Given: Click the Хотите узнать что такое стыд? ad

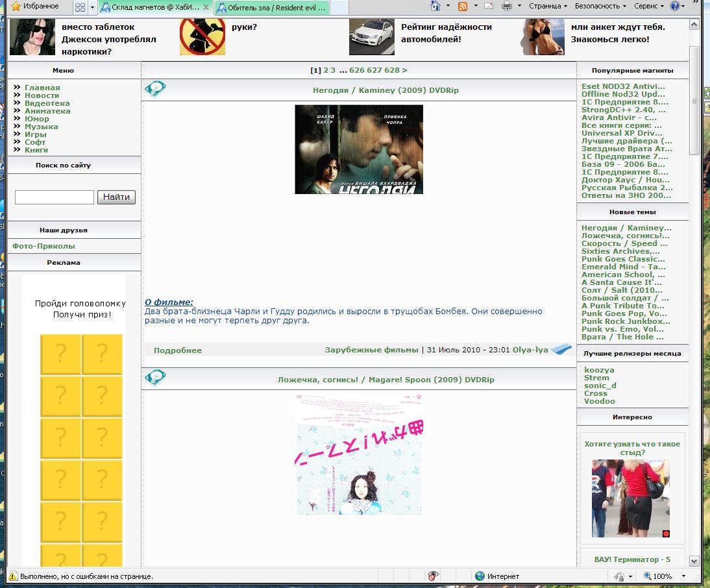Looking at the screenshot, I should pos(632,448).
